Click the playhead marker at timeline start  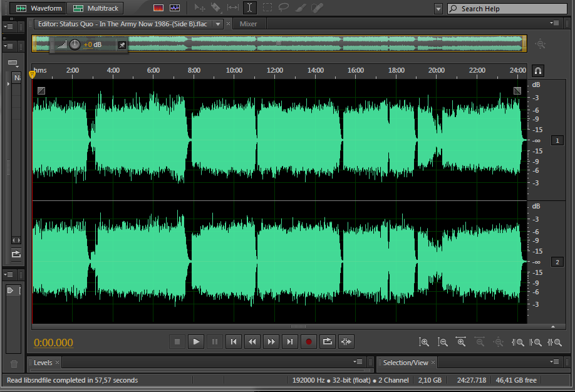33,75
